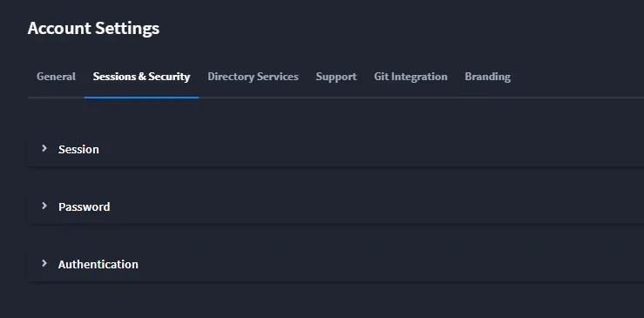Open the Git Integration tab

click(410, 77)
